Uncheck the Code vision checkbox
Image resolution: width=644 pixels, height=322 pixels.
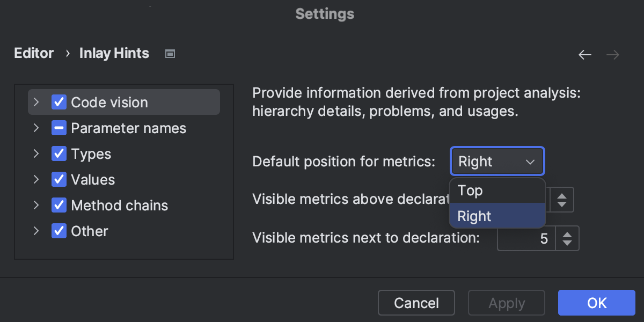[59, 101]
